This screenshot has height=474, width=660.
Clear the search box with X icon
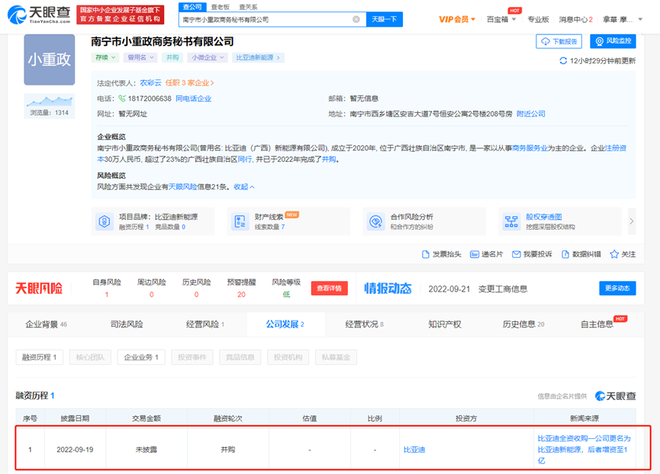(357, 19)
